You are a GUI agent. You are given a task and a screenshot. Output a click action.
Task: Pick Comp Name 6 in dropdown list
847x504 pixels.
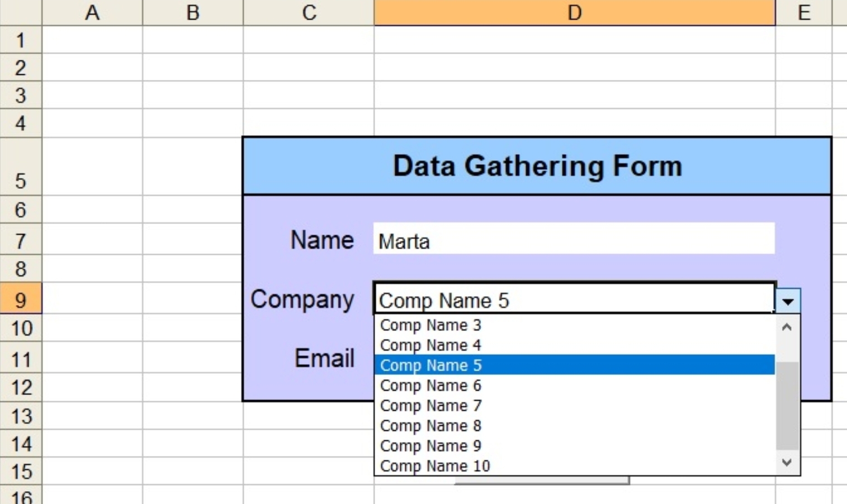430,386
